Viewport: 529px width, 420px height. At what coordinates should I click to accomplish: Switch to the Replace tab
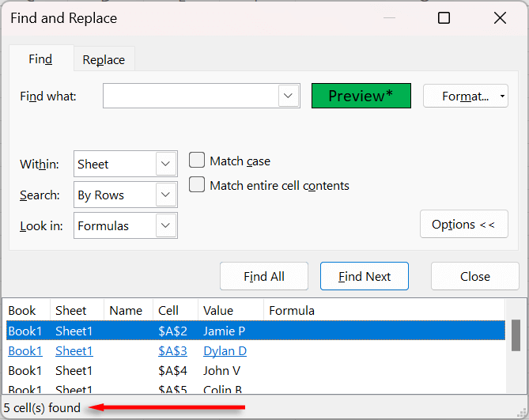pyautogui.click(x=104, y=59)
